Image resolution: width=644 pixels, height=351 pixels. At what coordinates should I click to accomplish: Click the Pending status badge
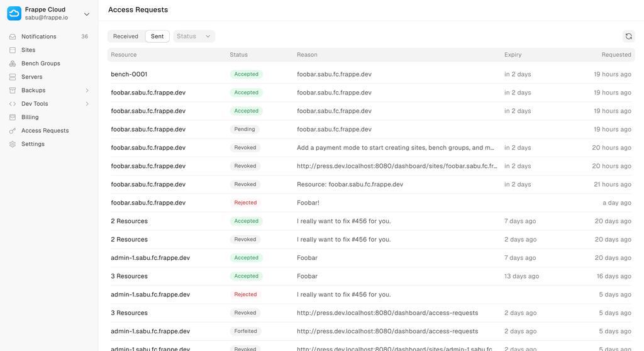(245, 130)
